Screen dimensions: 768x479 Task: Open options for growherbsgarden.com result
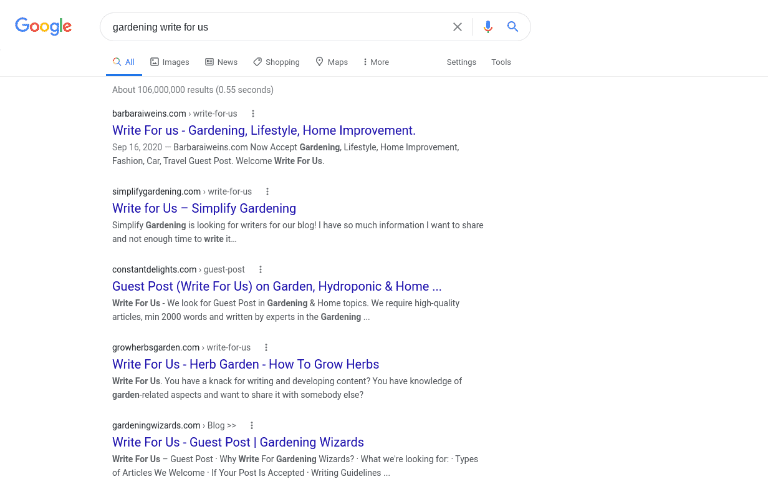[266, 347]
